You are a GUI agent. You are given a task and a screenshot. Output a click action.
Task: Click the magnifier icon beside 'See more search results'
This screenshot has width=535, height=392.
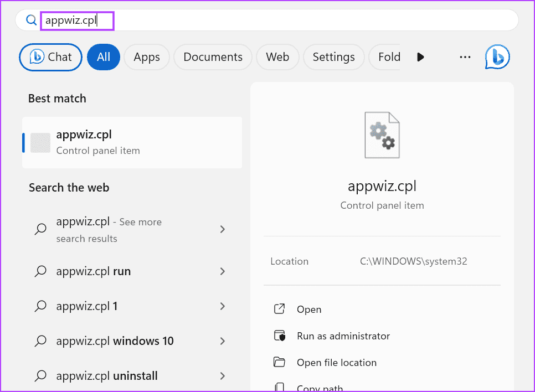(40, 229)
